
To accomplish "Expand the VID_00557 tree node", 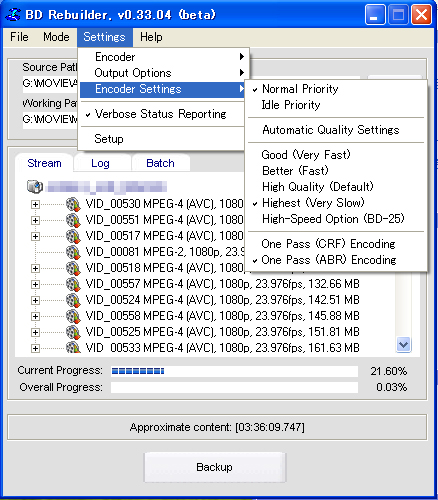I will [35, 284].
